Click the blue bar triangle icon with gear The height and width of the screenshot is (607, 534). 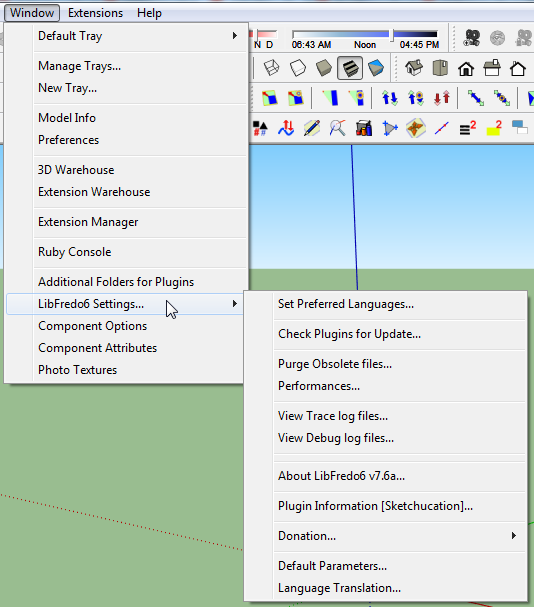[x=357, y=98]
